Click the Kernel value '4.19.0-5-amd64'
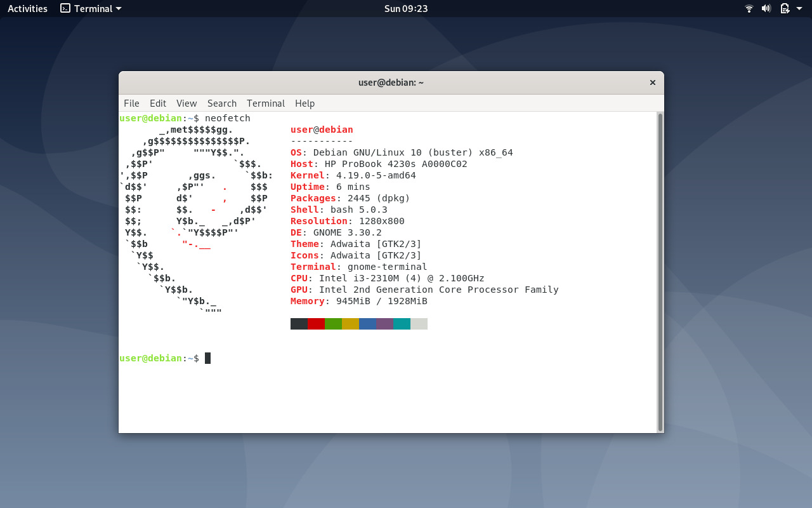 click(x=376, y=175)
